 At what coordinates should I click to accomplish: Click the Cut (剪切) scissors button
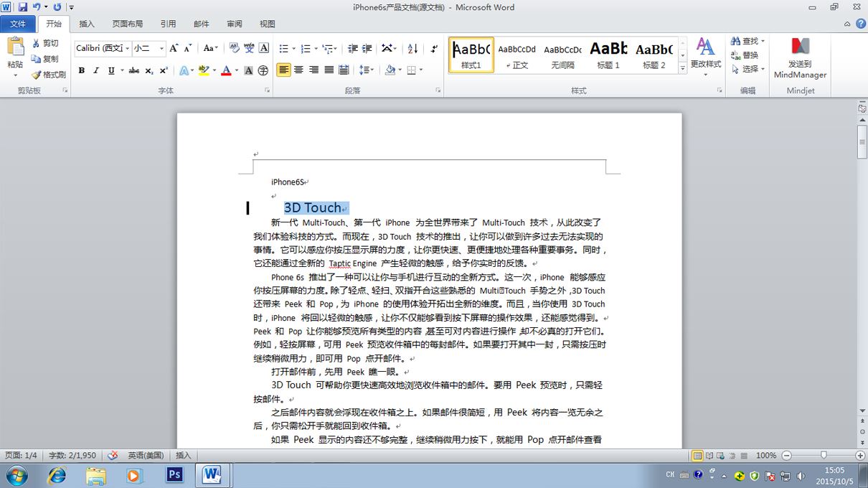pos(45,43)
